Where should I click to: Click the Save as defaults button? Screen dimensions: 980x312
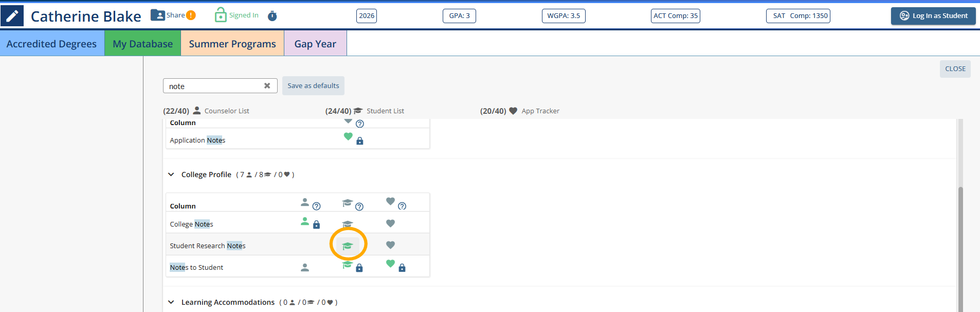[313, 86]
